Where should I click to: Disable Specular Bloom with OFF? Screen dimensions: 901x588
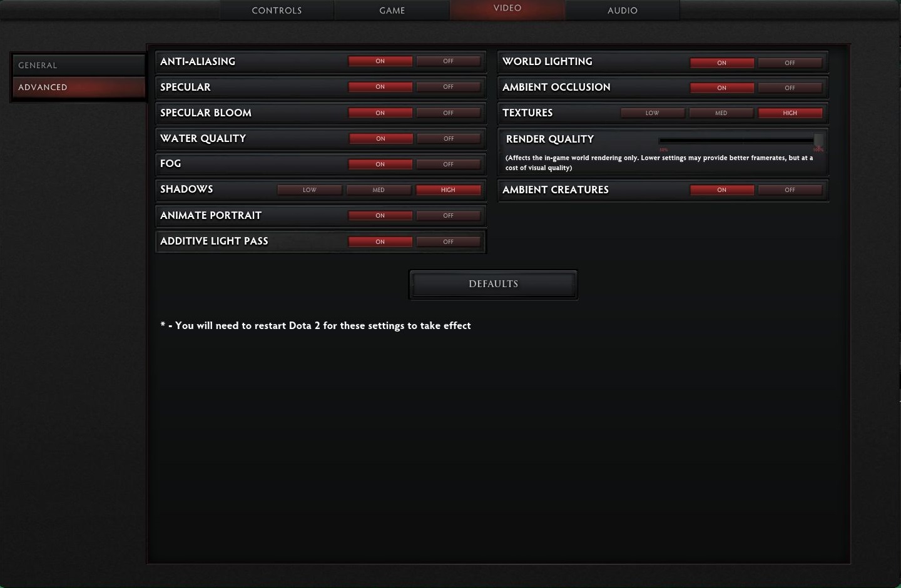click(x=449, y=113)
